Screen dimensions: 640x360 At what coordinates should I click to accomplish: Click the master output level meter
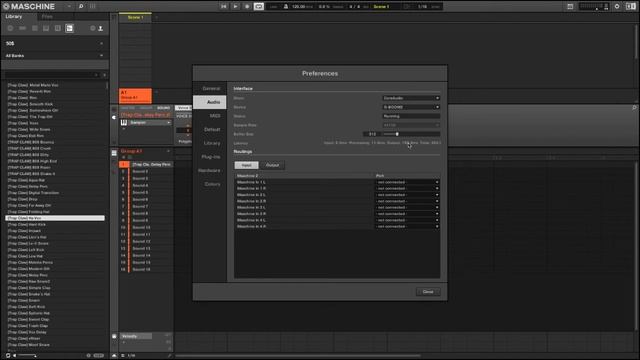click(x=594, y=7)
